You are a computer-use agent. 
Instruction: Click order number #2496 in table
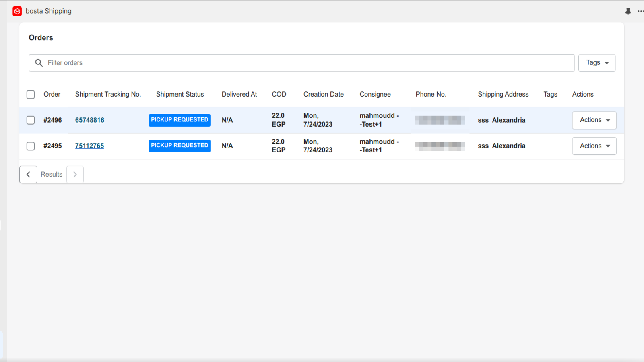click(x=53, y=120)
